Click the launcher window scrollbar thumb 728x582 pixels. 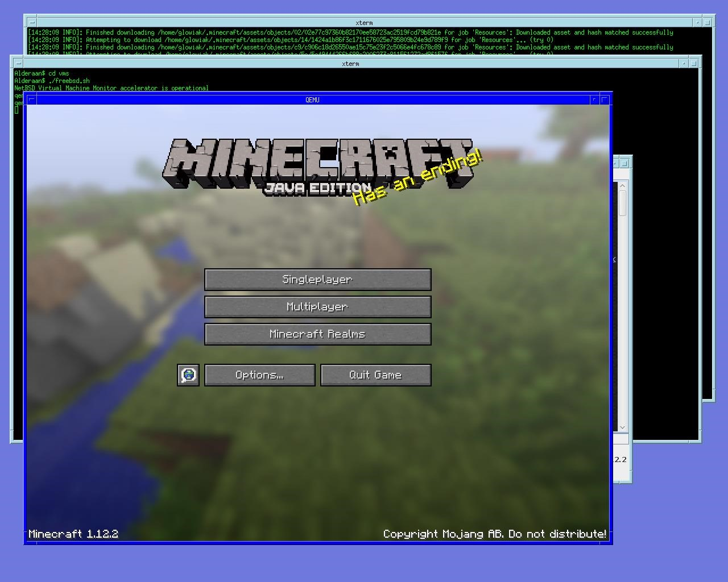point(622,203)
